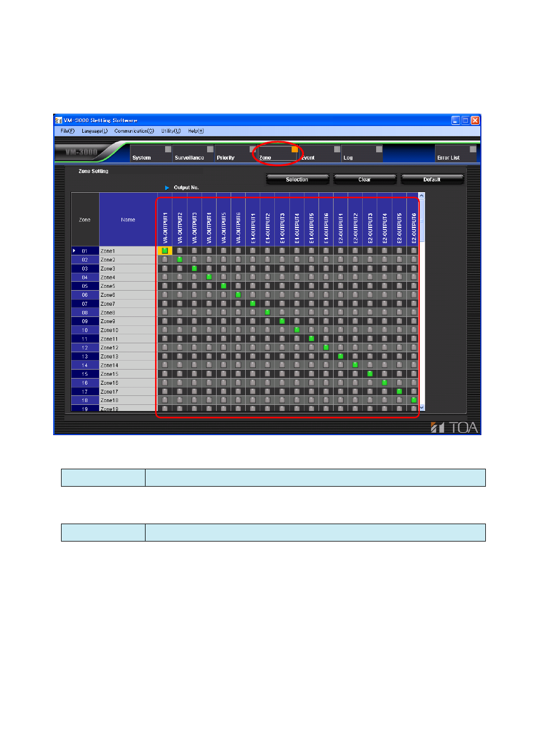Select the Zone4 name cell
Screen dimensions: 534x756
click(x=128, y=277)
